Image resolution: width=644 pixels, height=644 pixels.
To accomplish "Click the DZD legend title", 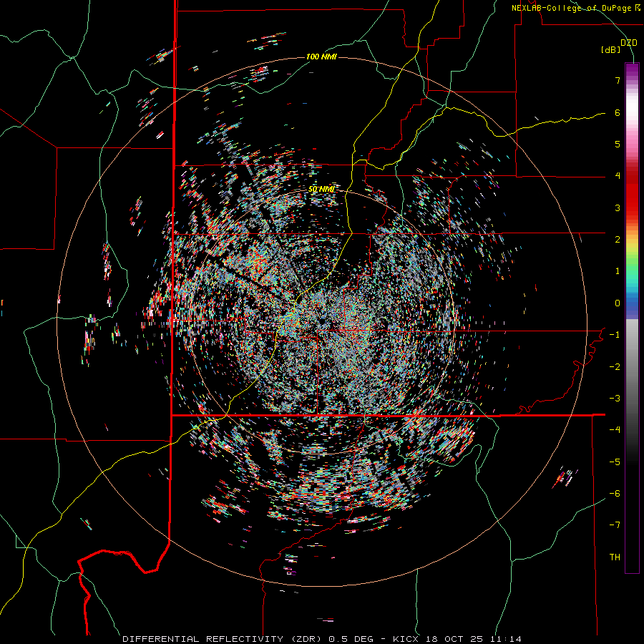I will [x=629, y=43].
